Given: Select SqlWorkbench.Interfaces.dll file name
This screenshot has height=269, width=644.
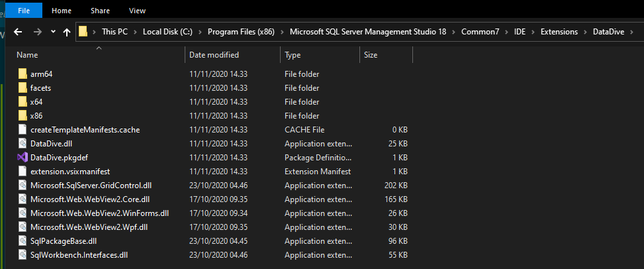Looking at the screenshot, I should 79,255.
